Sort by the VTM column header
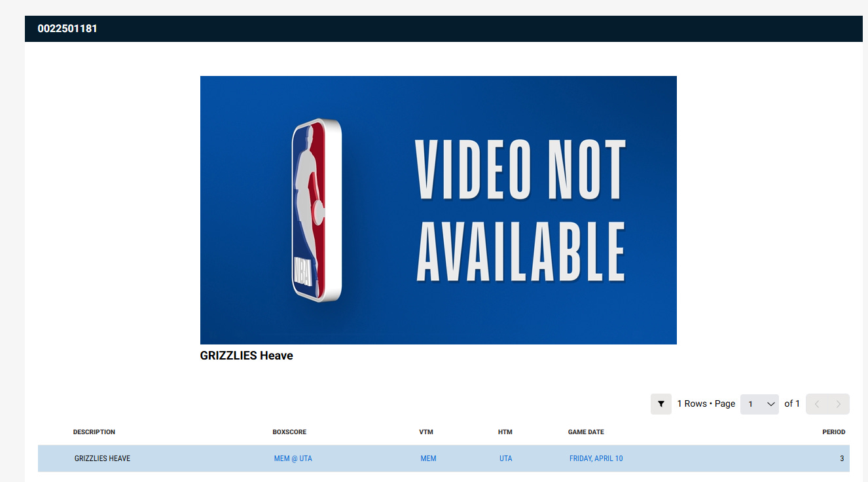 tap(426, 432)
